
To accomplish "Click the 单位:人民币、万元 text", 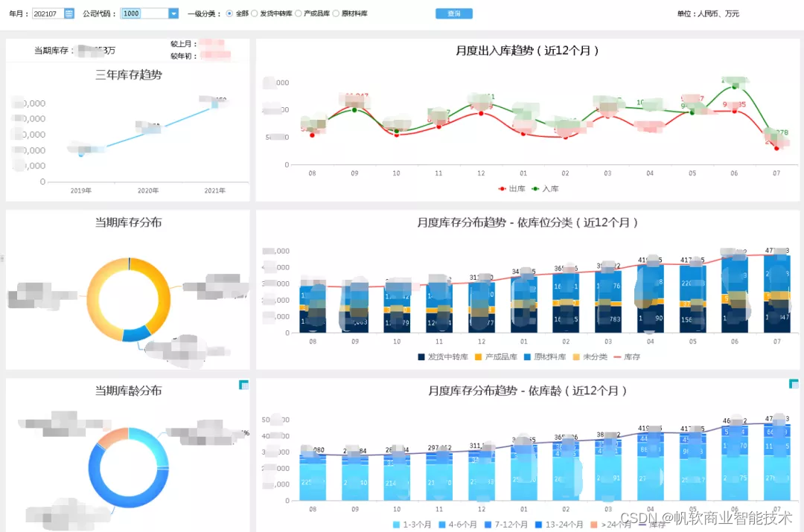I will (x=708, y=14).
